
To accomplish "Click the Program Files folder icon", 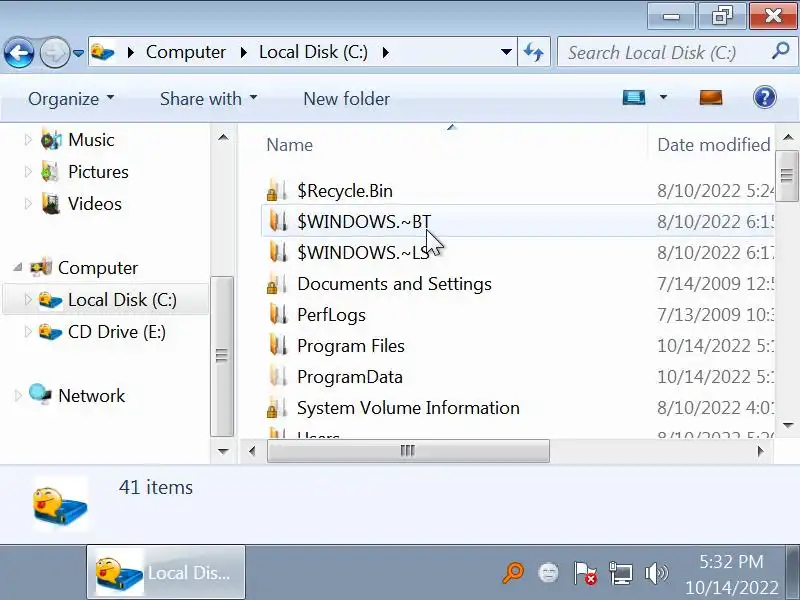I will pos(278,346).
